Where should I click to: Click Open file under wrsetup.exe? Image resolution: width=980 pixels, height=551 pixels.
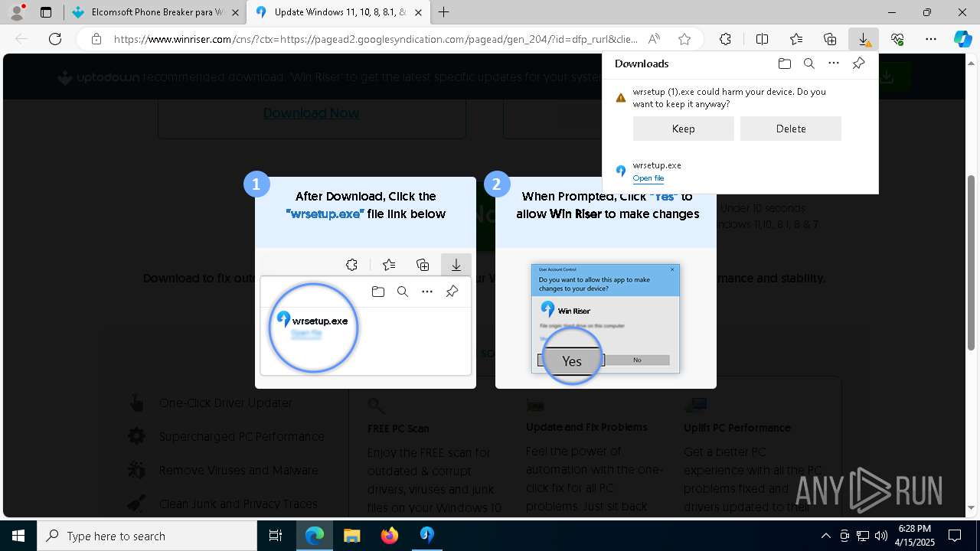648,178
